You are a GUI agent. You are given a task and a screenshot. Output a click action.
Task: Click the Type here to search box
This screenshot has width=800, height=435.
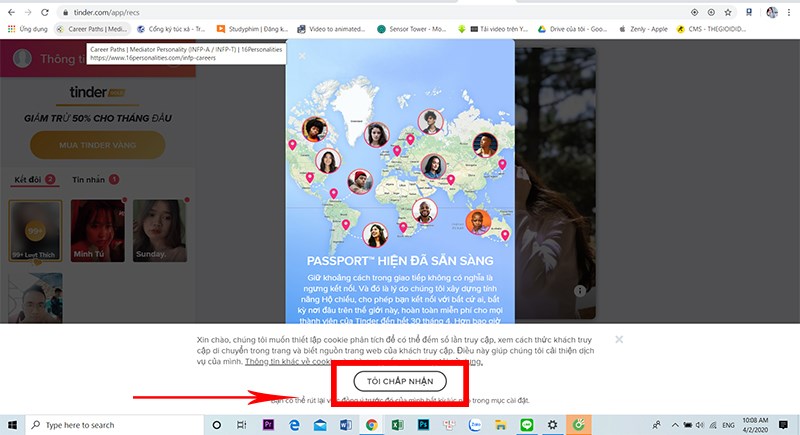click(x=114, y=425)
